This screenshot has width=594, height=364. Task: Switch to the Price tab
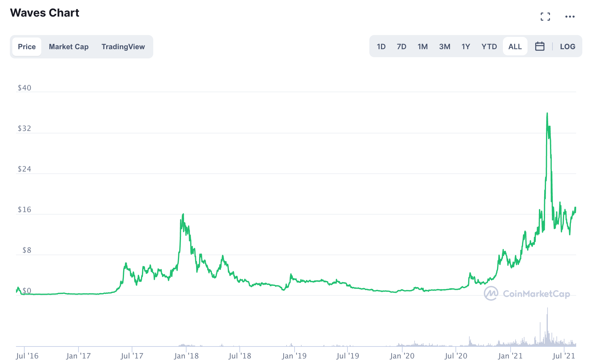[x=27, y=47]
